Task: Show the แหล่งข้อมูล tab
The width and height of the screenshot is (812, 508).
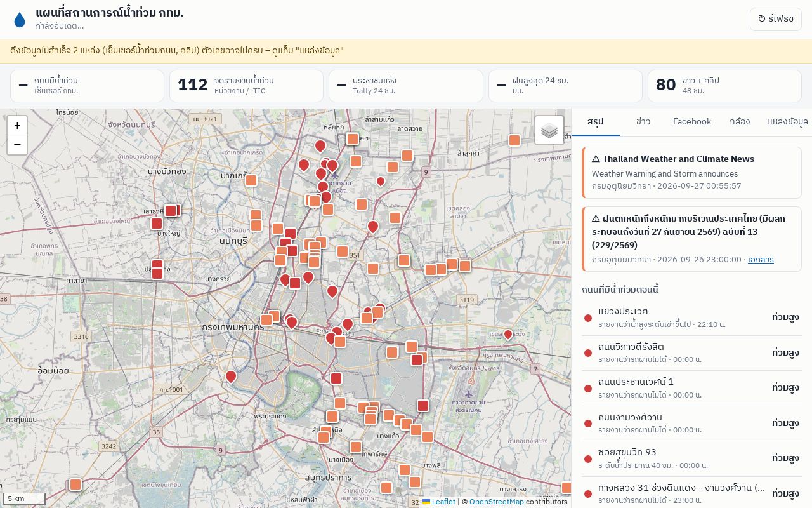Action: 787,122
